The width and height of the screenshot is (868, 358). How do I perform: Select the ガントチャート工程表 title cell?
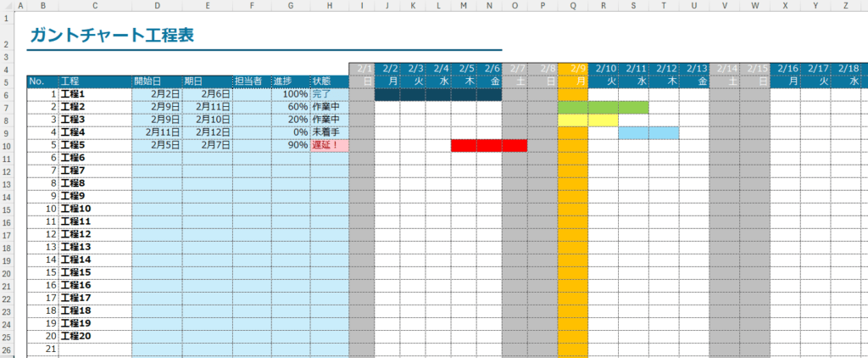pos(110,36)
